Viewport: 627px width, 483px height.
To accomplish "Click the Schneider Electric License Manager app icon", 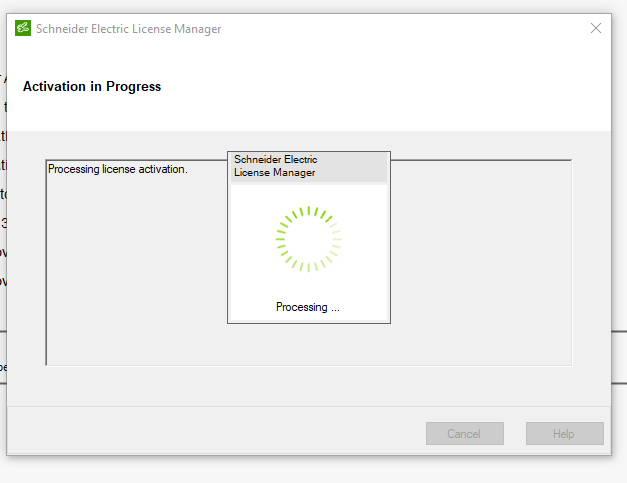I will click(23, 28).
